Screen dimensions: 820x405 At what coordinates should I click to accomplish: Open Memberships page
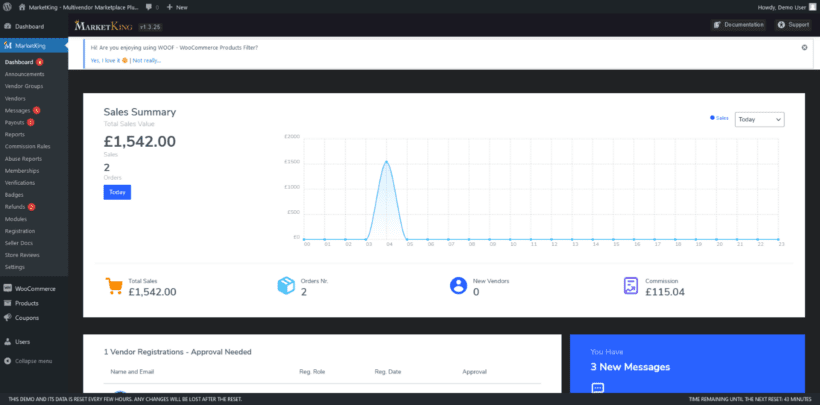pos(22,171)
